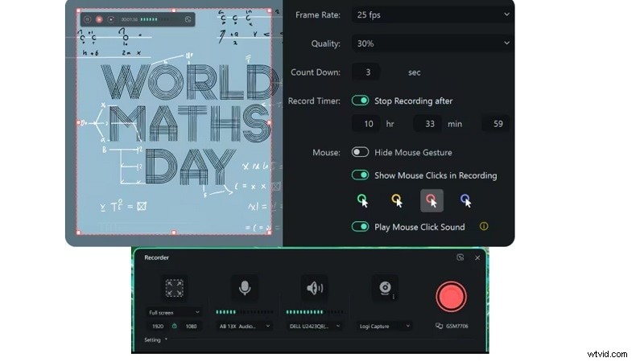
Task: Enable Hide Mouse Gesture toggle
Action: (x=360, y=152)
